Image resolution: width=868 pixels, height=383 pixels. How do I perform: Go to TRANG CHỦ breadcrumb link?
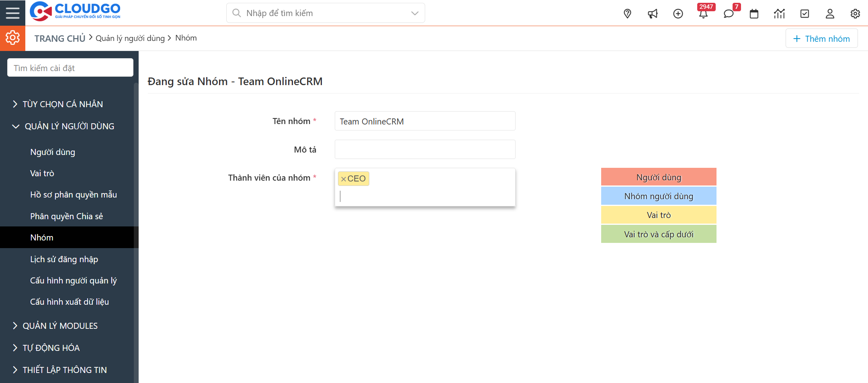tap(59, 39)
